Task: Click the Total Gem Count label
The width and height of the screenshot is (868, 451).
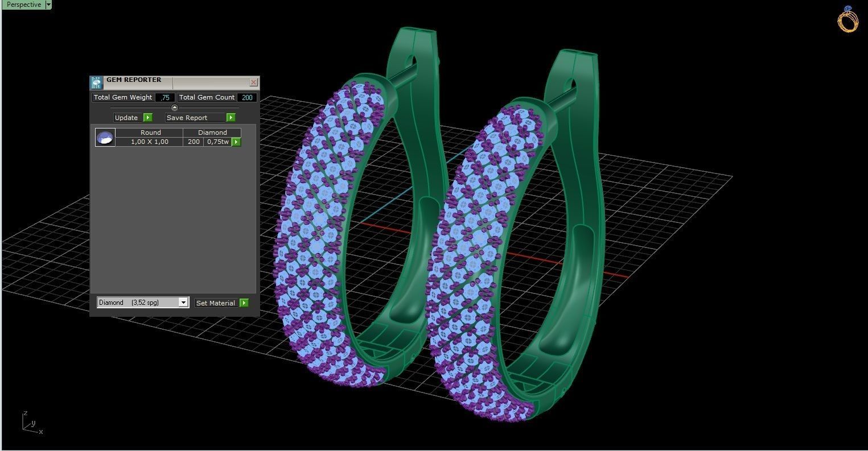Action: pyautogui.click(x=207, y=97)
